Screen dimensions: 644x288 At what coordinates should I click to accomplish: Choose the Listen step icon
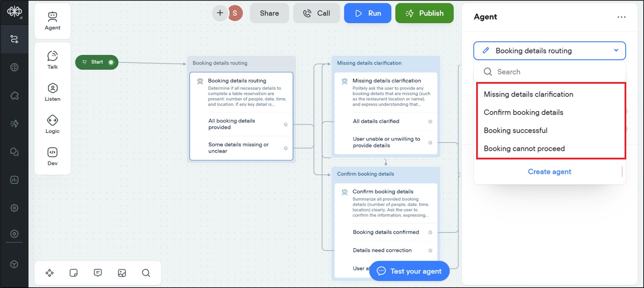pos(52,92)
